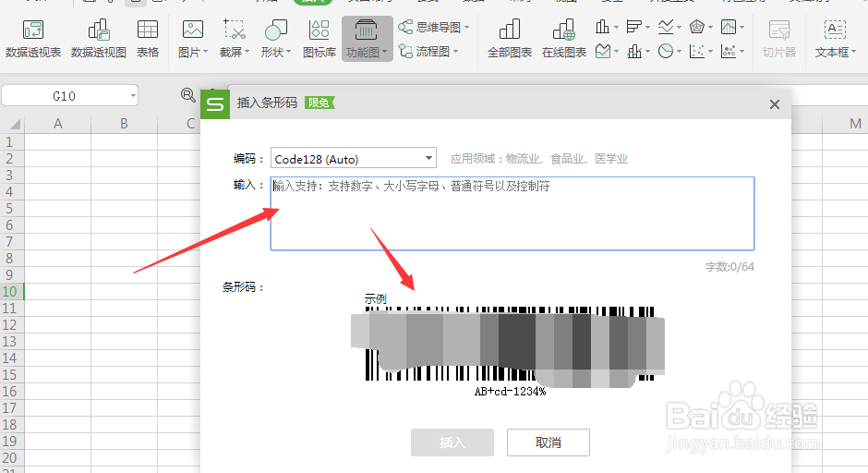Click the AB+cd-1234% barcode caption
Viewport: 868px width, 473px height.
click(510, 391)
